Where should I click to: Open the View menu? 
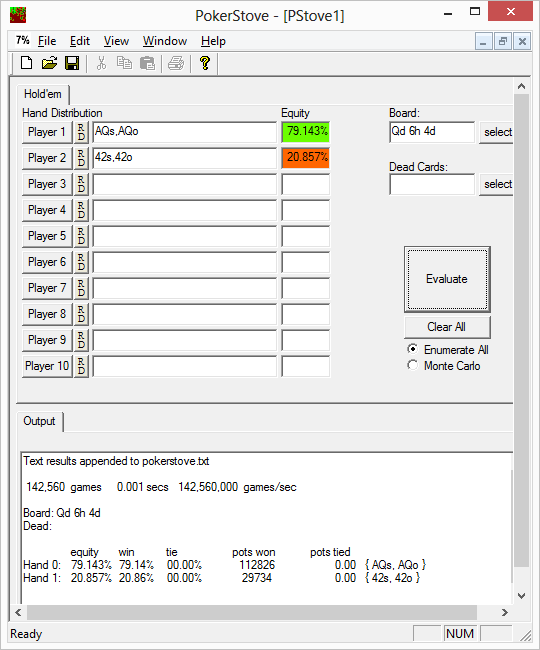pyautogui.click(x=116, y=41)
